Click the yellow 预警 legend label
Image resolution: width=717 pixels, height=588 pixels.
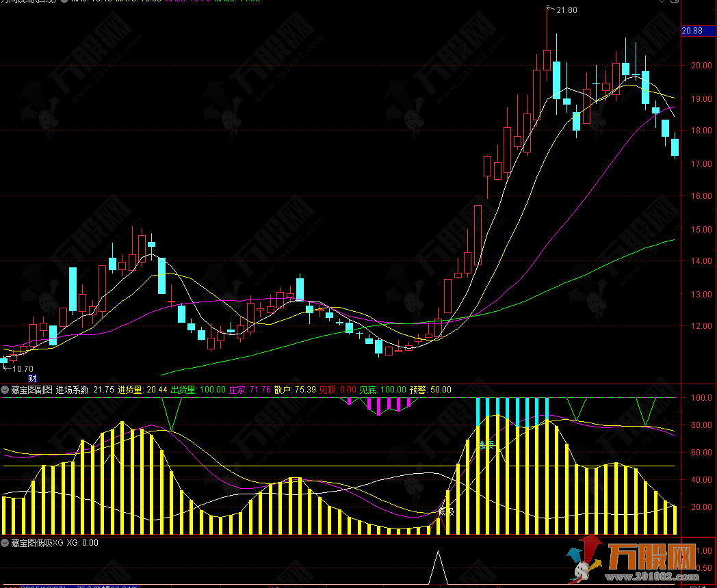(x=430, y=390)
